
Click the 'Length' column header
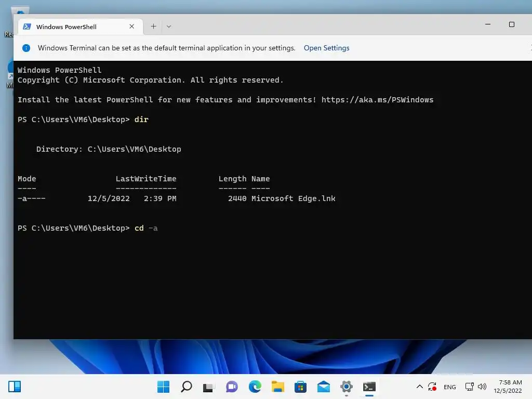click(x=232, y=179)
